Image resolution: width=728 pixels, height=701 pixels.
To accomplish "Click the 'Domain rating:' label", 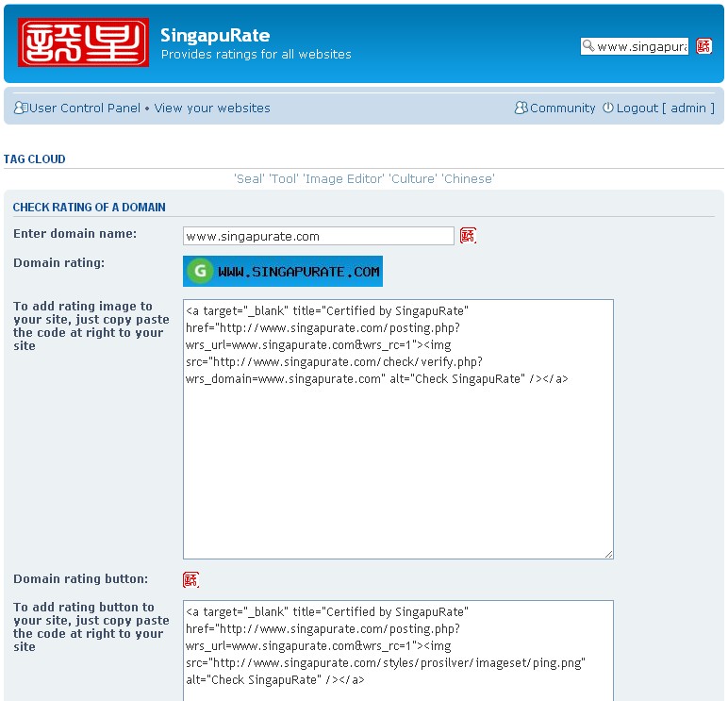I will (x=59, y=263).
